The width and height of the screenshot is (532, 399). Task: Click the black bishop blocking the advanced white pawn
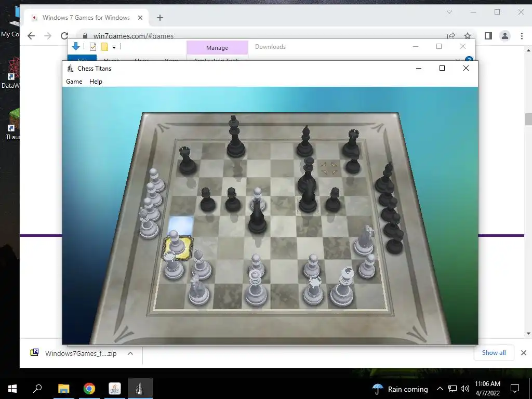[257, 217]
